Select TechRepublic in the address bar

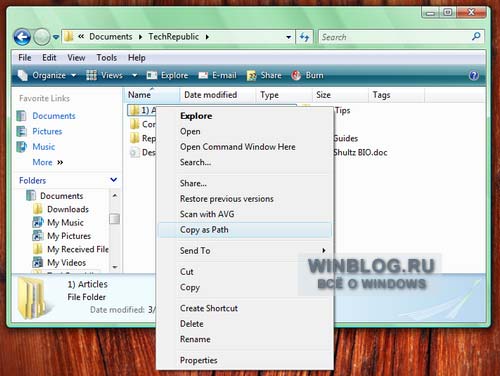pyautogui.click(x=173, y=37)
